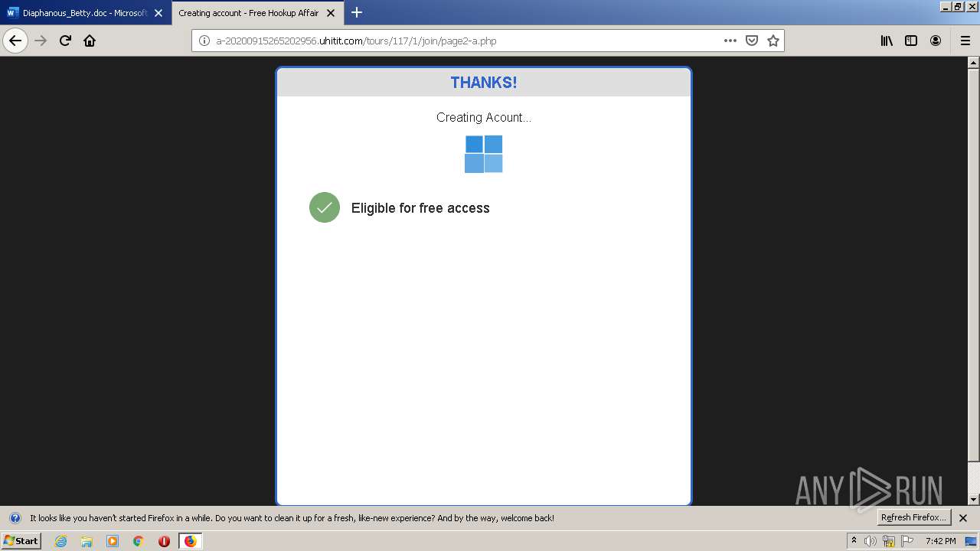Click the network status tray icon
Screen dimensions: 980x551
click(x=889, y=541)
